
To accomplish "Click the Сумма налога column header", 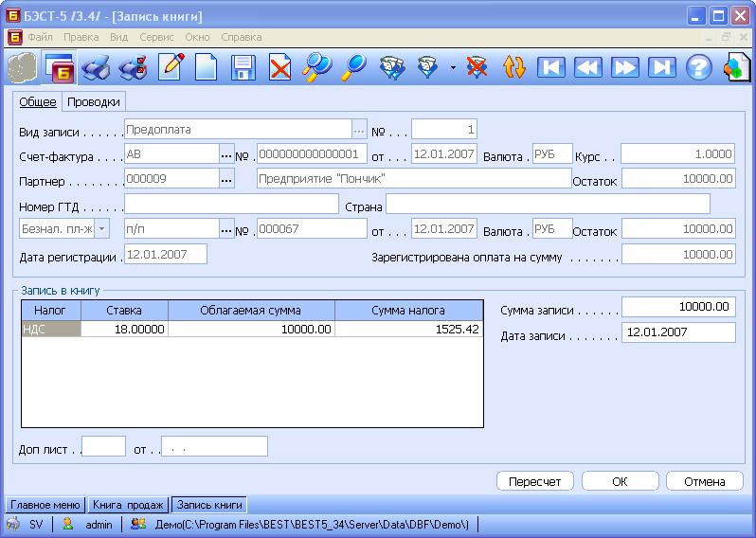I will (409, 311).
